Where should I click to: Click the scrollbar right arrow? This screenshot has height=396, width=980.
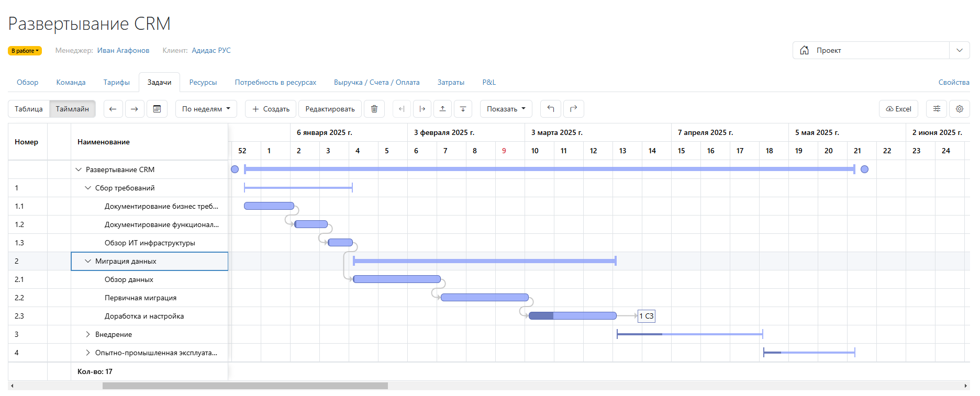(x=966, y=386)
